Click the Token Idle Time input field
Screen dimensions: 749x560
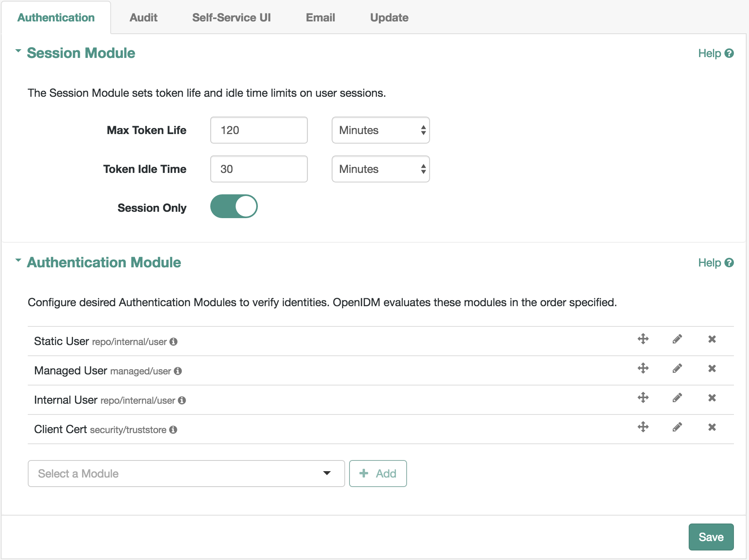coord(259,169)
